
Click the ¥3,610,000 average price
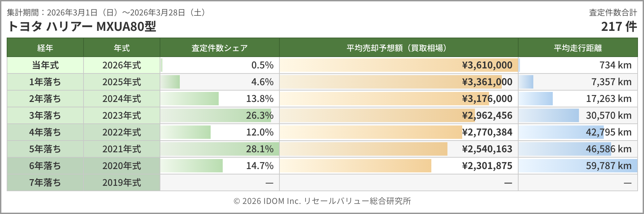[x=487, y=65]
